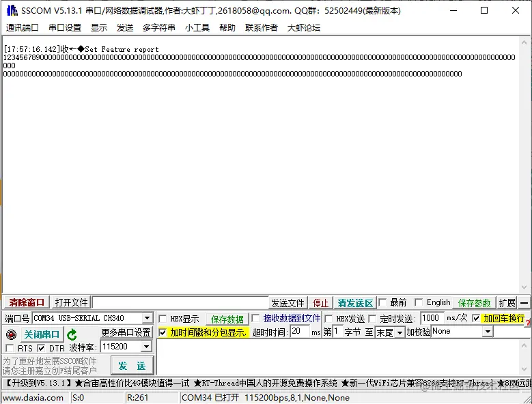This screenshot has width=532, height=404.
Task: Click the scrolling advertisement banner text
Action: coord(266,383)
